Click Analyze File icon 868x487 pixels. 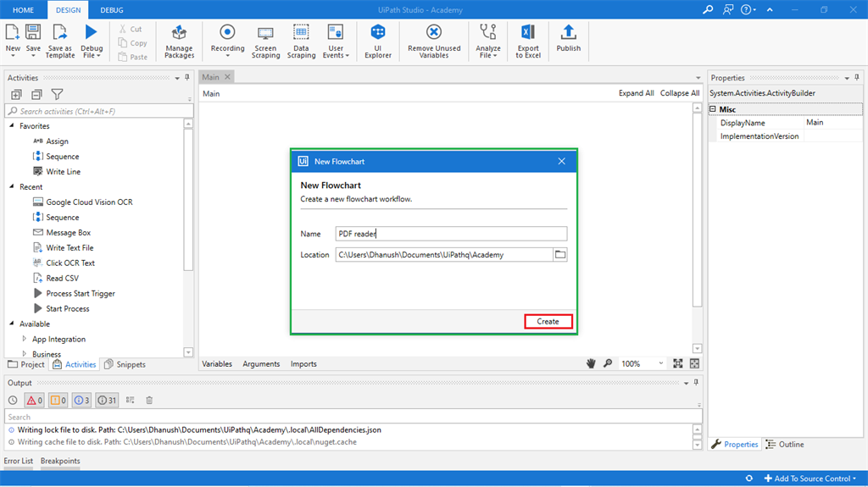pyautogui.click(x=487, y=32)
